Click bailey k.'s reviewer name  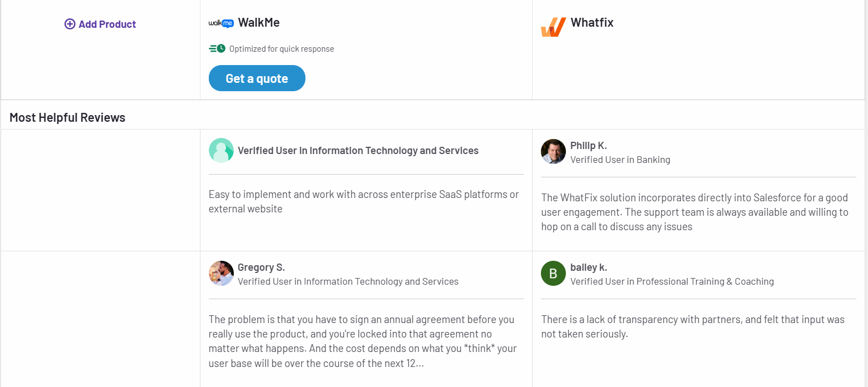click(589, 267)
